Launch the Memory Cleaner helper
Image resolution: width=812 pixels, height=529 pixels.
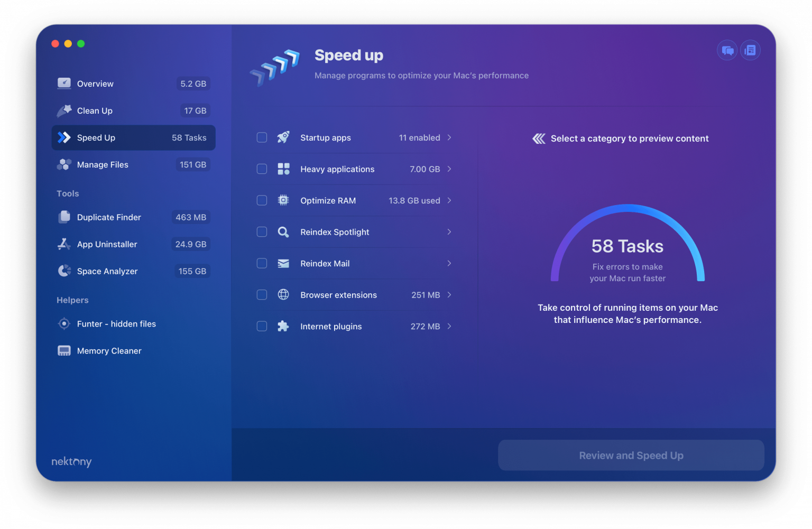coord(109,350)
